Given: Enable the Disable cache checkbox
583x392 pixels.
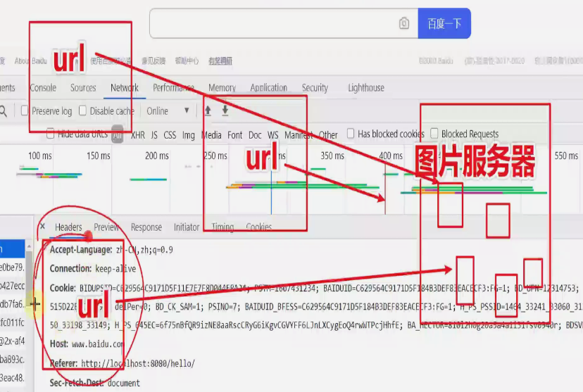Looking at the screenshot, I should click(82, 110).
